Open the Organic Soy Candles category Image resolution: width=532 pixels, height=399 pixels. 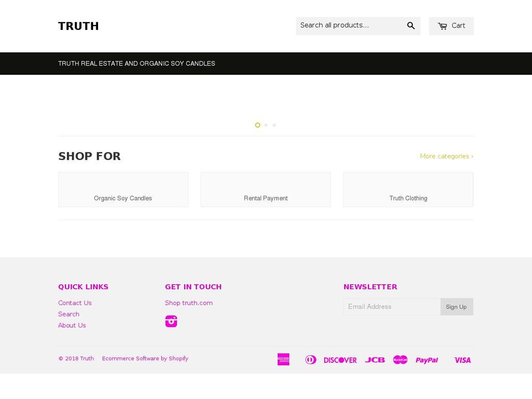(x=123, y=190)
